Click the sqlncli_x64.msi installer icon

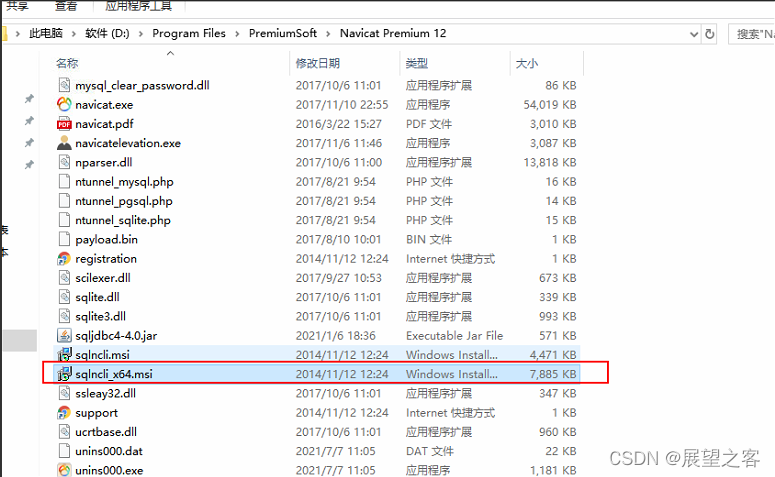pos(64,374)
